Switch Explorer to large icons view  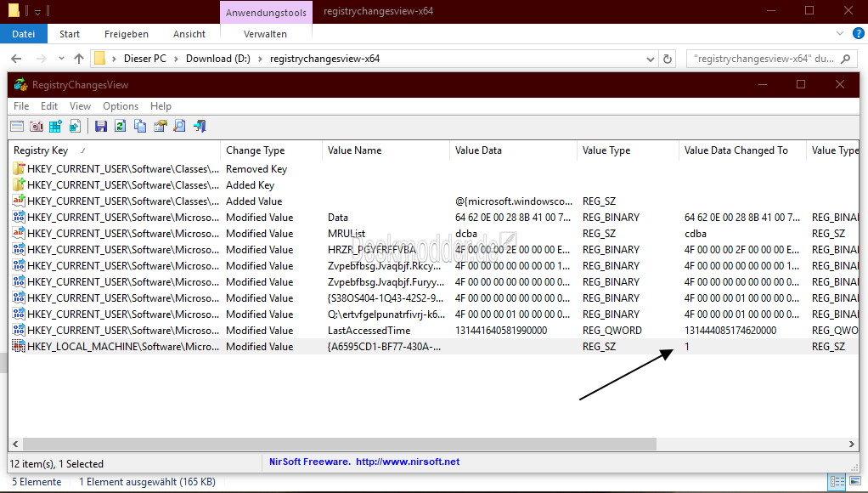[x=855, y=481]
